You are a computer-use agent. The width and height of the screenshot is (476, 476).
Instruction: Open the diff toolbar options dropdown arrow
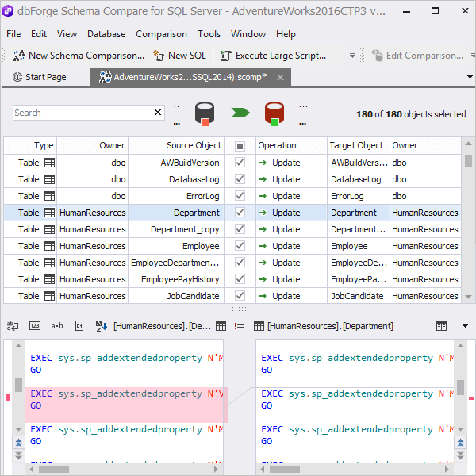point(465,326)
